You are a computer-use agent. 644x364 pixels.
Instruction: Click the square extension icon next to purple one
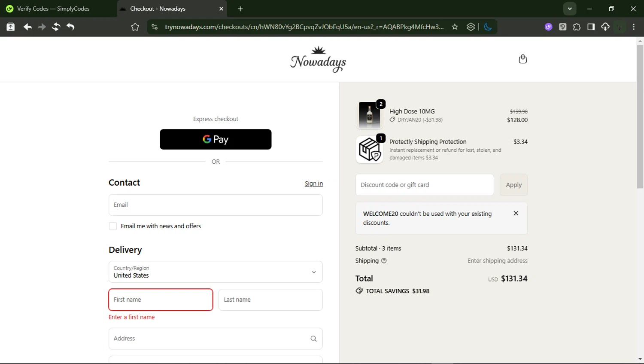click(x=562, y=27)
